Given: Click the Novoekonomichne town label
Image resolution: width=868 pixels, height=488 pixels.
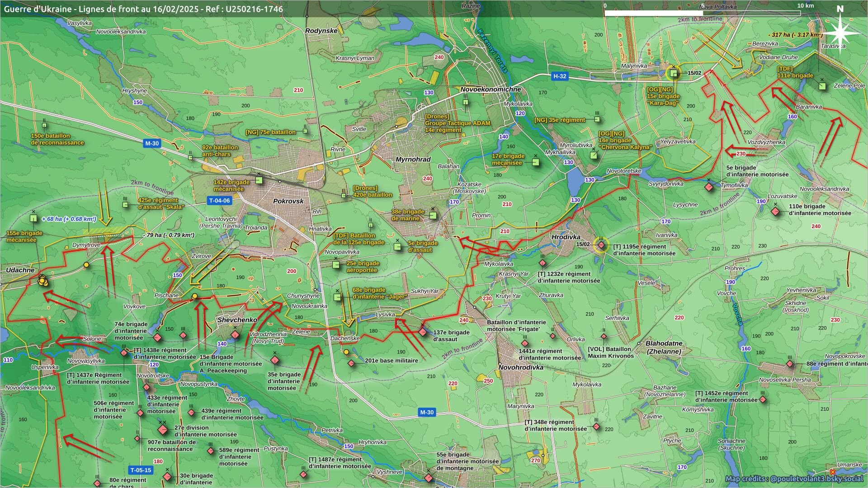Looking at the screenshot, I should coord(491,89).
